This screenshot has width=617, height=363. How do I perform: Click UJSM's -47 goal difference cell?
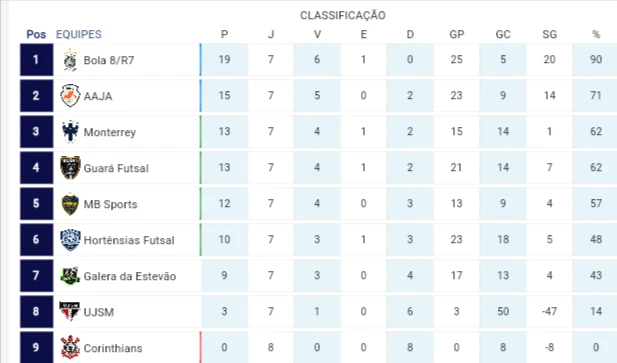coord(549,311)
